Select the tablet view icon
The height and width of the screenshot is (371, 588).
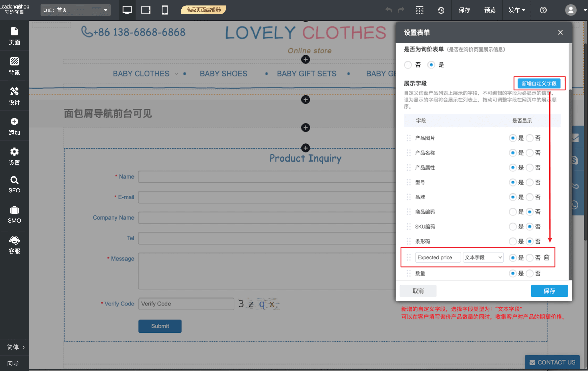(x=146, y=10)
